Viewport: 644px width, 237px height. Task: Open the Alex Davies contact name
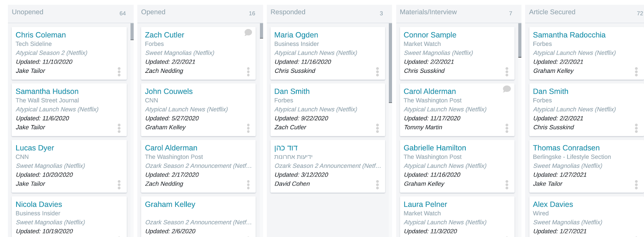tap(553, 204)
